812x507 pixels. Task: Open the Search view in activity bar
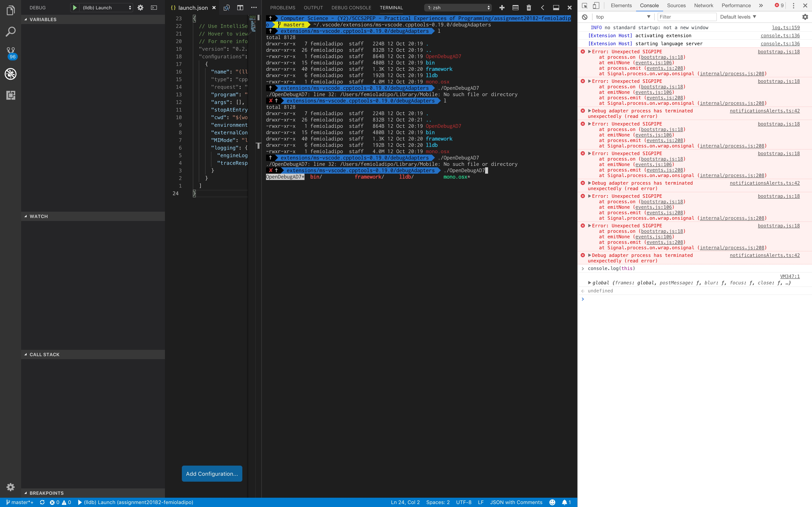(x=11, y=32)
